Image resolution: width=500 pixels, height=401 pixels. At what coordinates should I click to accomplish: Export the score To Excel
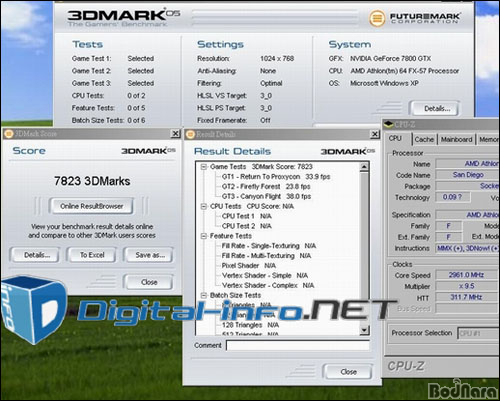(92, 255)
